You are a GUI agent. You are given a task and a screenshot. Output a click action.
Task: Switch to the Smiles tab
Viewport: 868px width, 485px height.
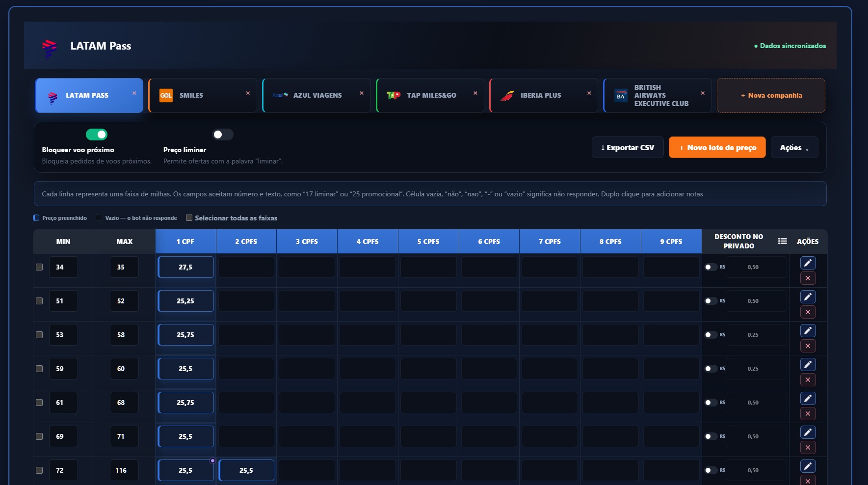[203, 95]
